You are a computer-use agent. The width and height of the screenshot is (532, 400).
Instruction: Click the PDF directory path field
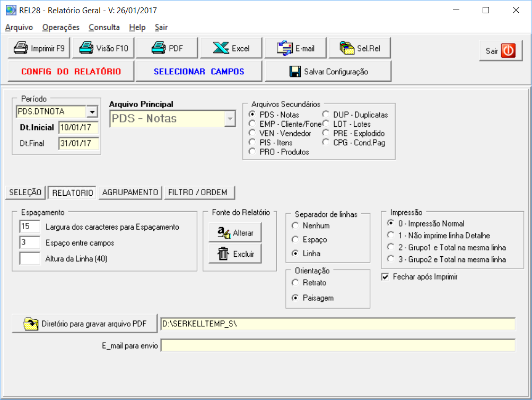pyautogui.click(x=338, y=324)
